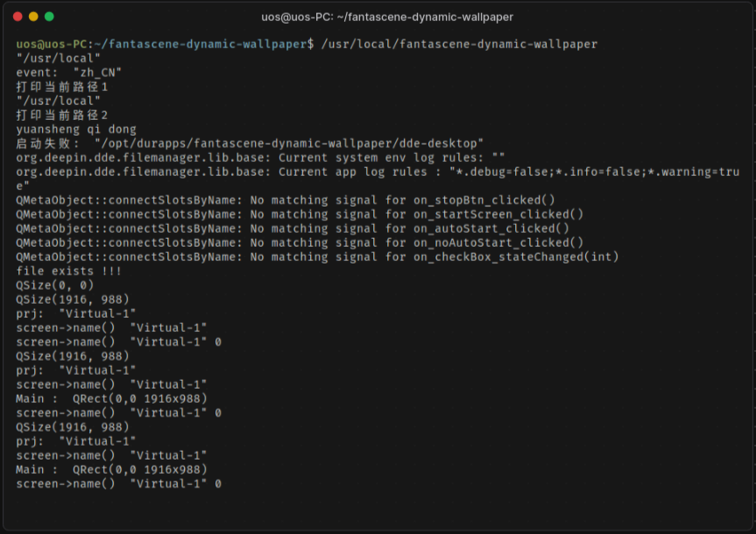Select the on_startScreen_clicked() warning line
This screenshot has width=756, height=534.
pyautogui.click(x=300, y=214)
